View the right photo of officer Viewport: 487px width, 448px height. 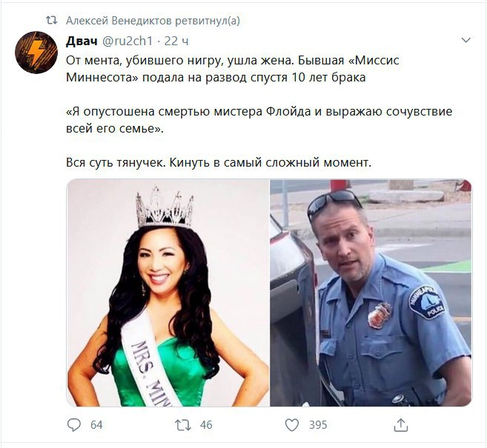[x=371, y=293]
